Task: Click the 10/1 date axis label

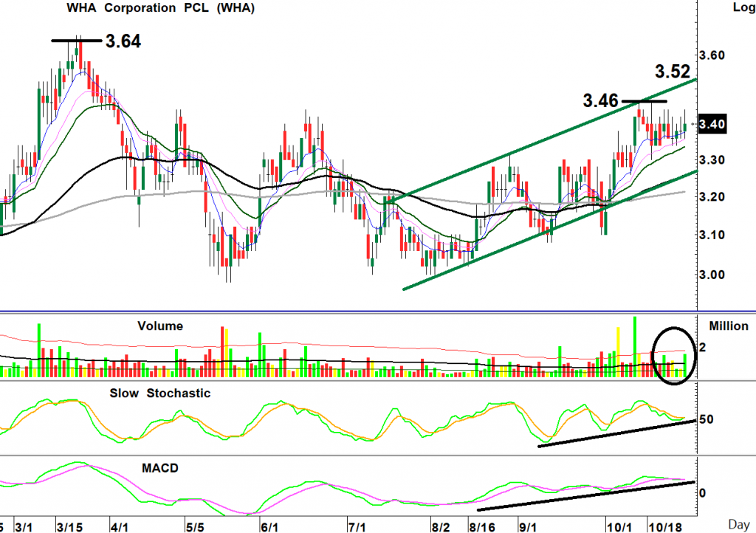Action: (619, 527)
